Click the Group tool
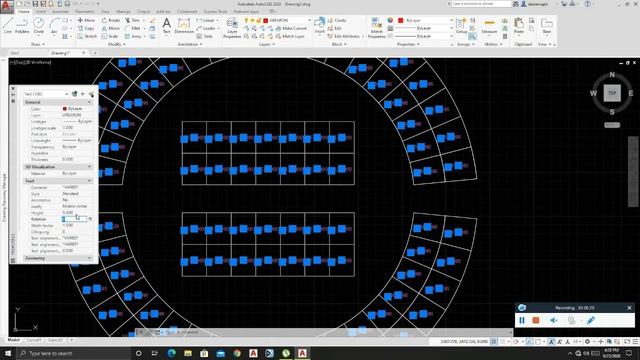Screen dimensions: 640x360 click(x=461, y=25)
